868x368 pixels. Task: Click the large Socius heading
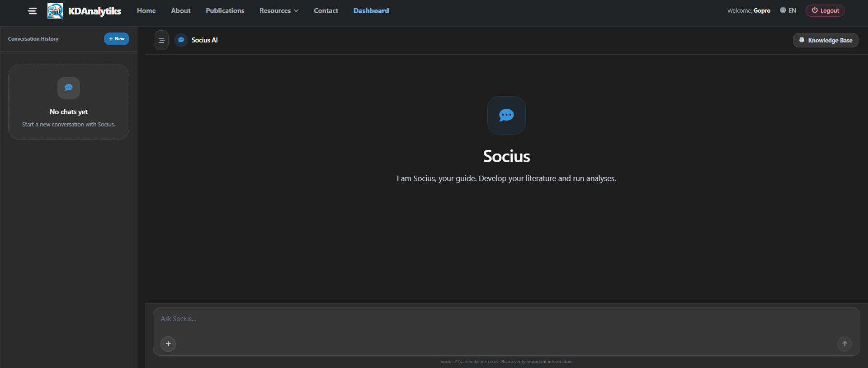point(506,156)
